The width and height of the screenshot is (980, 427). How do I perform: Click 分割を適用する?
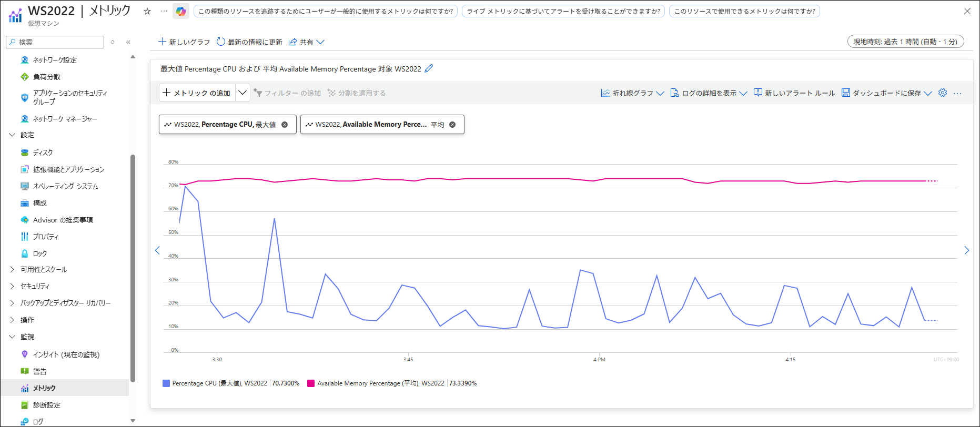click(357, 93)
